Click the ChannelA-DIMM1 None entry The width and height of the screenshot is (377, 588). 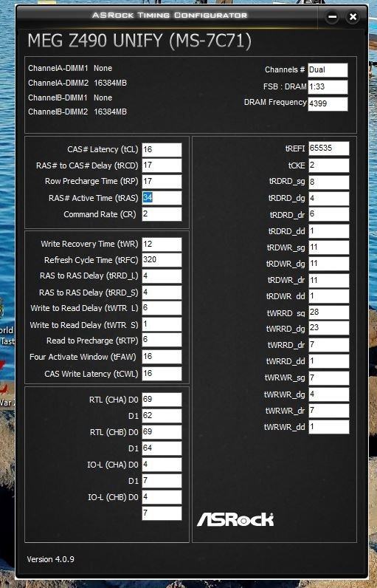70,68
